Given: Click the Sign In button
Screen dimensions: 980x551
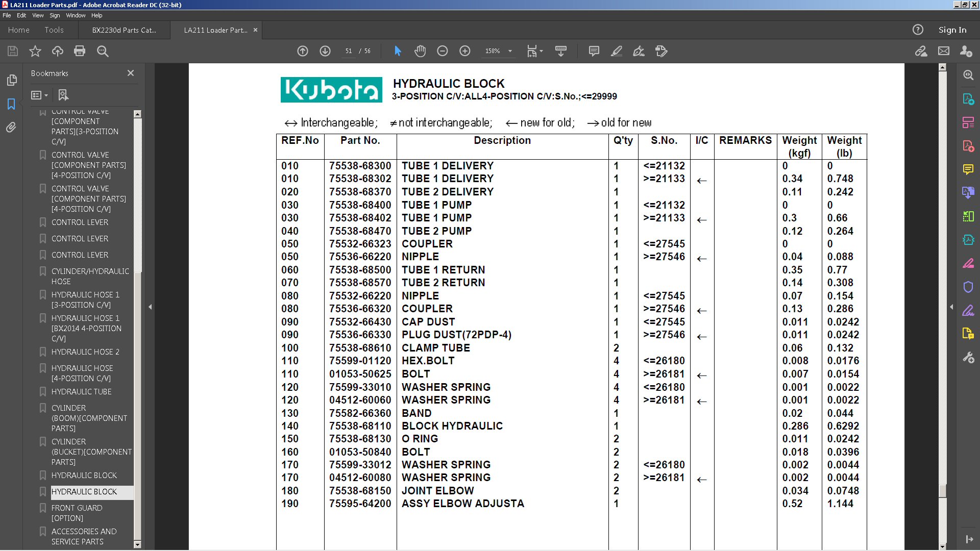Looking at the screenshot, I should 952,30.
